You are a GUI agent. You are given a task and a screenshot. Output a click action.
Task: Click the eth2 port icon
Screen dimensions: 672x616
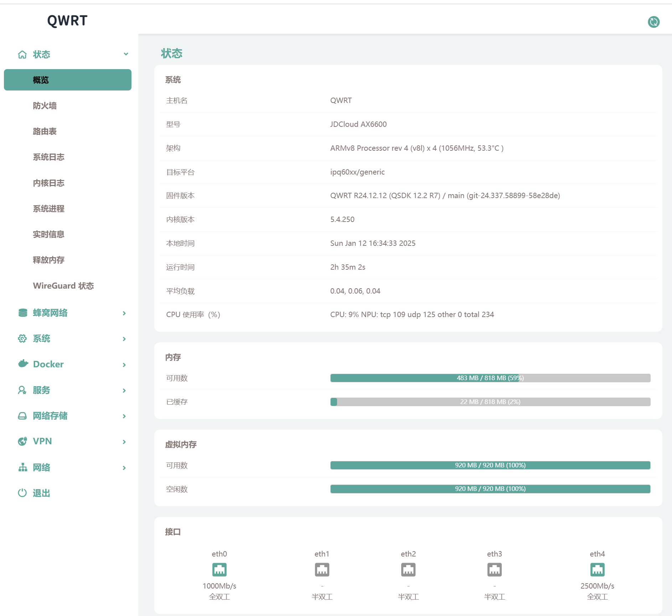tap(408, 569)
